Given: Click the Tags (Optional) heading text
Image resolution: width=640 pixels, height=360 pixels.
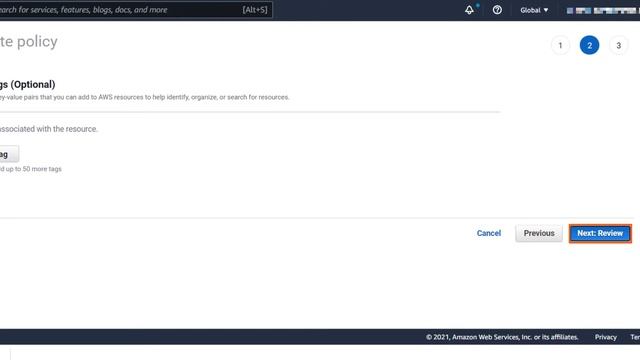Looking at the screenshot, I should click(27, 84).
